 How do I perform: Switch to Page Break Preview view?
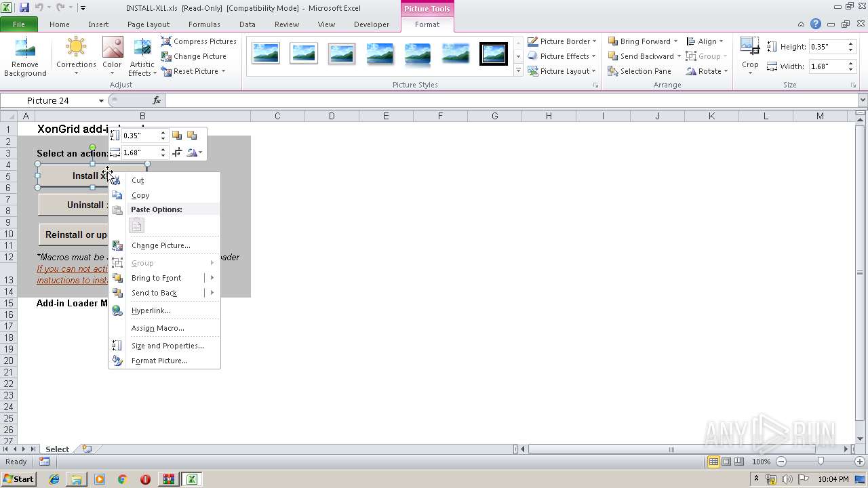tap(739, 462)
